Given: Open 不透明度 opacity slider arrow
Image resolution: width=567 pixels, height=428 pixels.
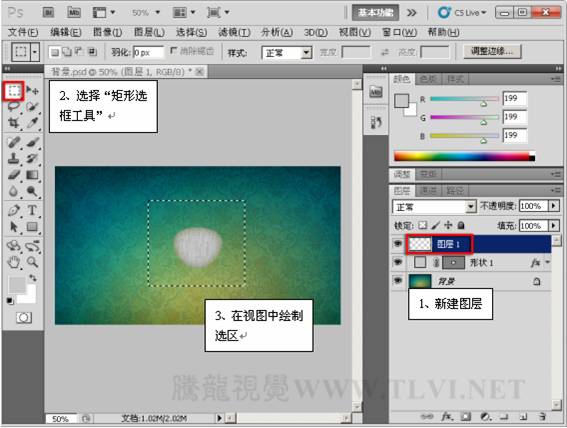Looking at the screenshot, I should (x=554, y=206).
